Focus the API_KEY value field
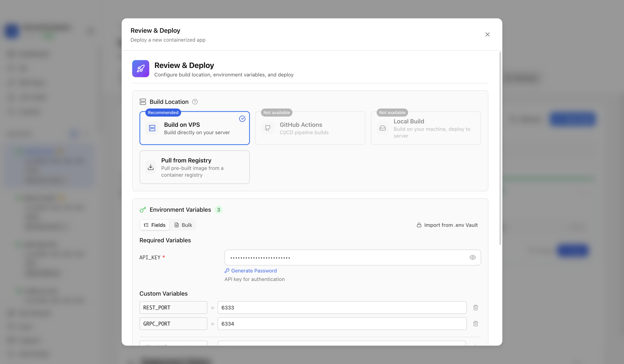Viewport: 624px width, 364px height. pyautogui.click(x=352, y=257)
